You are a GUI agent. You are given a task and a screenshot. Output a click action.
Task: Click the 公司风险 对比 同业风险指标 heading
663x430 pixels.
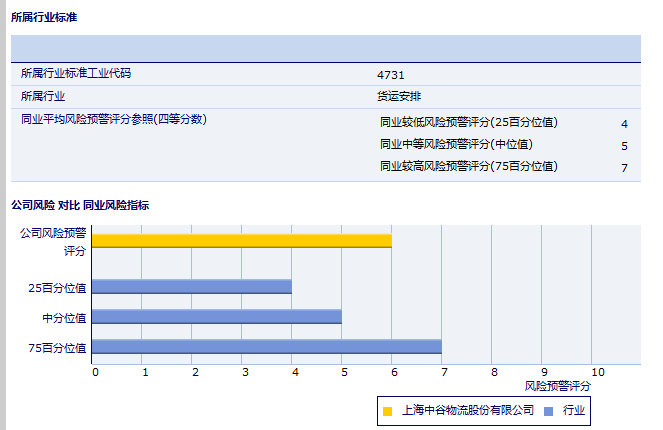coord(80,205)
